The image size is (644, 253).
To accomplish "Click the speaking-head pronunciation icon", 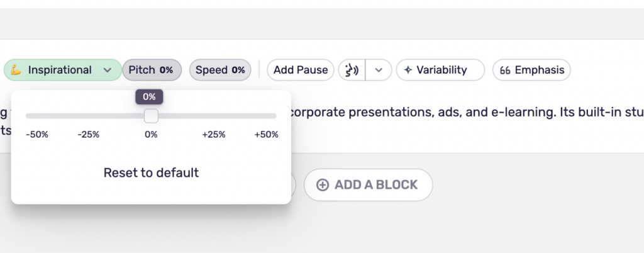I will 352,70.
